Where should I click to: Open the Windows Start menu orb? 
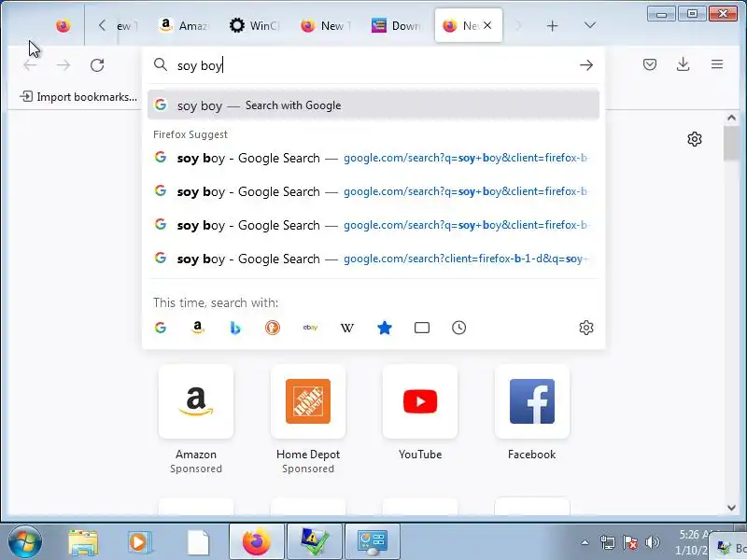point(25,542)
